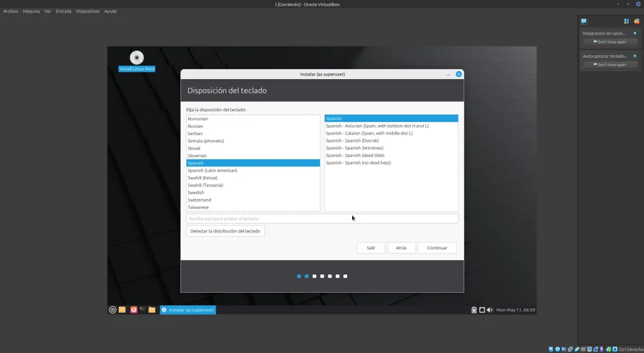Click Detectar la distribución del teclado
The height and width of the screenshot is (353, 644).
point(225,231)
